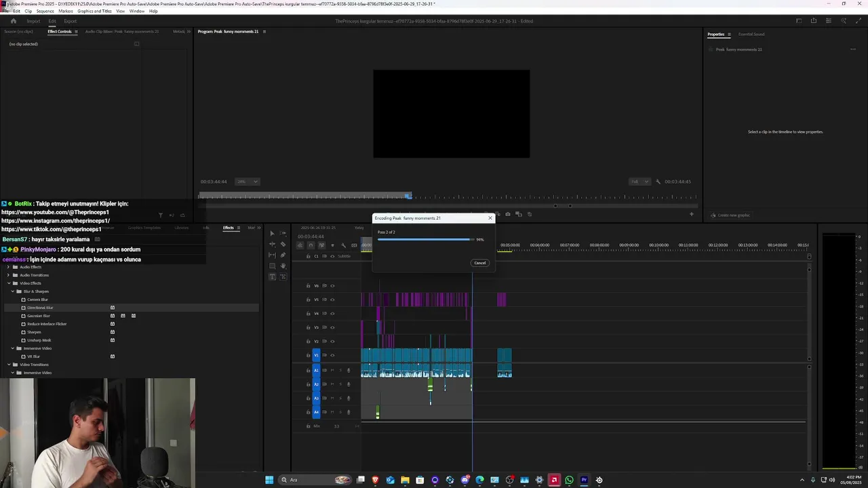Toggle lock on track V6
The height and width of the screenshot is (488, 868).
tap(308, 285)
